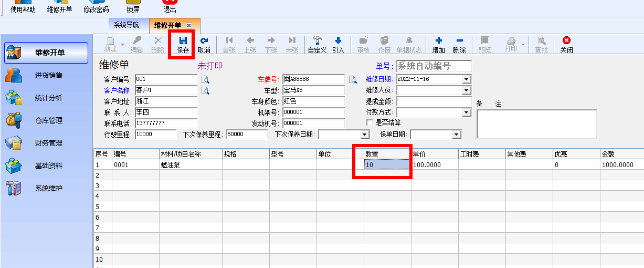Viewport: 644px width, 268px height.
Task: Select 维修开单 in the left sidebar
Action: click(x=46, y=53)
